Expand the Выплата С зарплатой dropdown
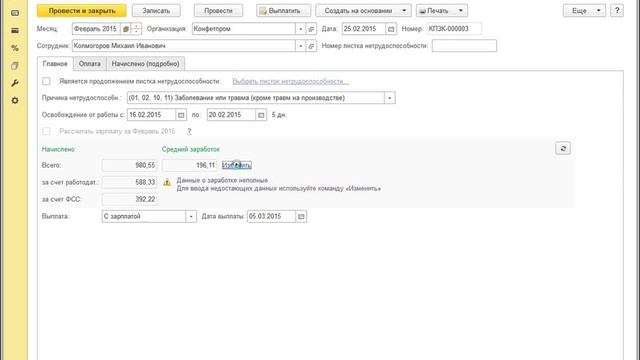The image size is (640, 360). click(191, 216)
